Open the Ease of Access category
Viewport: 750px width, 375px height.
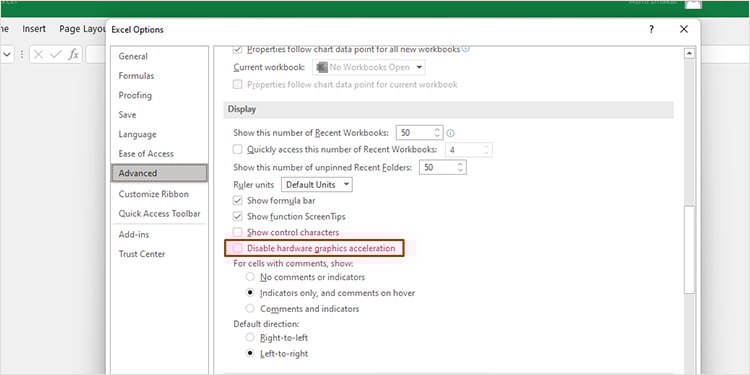159,154
